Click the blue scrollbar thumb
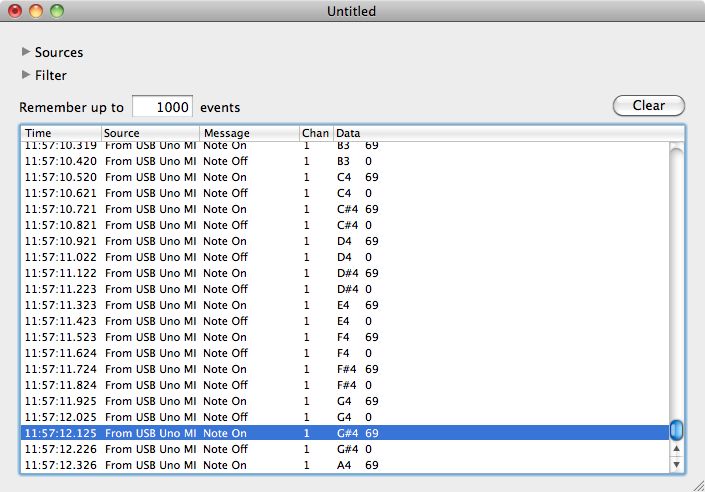 coord(677,430)
